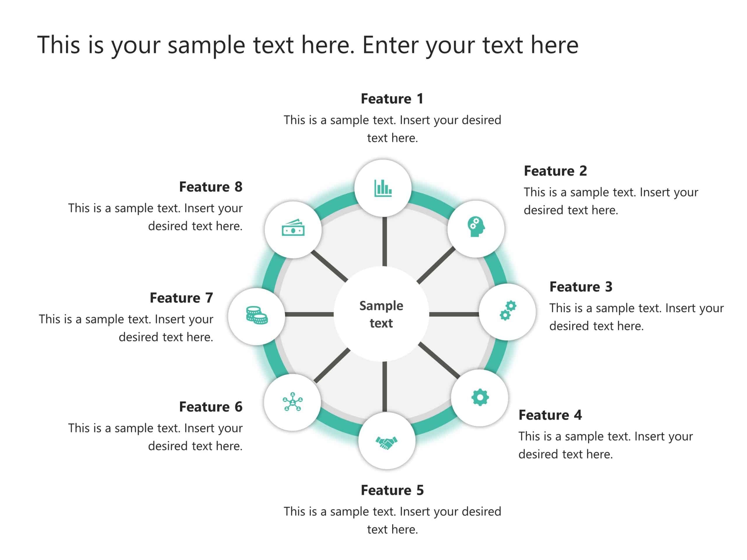The width and height of the screenshot is (747, 560).
Task: Select the description text below Feature 5
Action: (x=392, y=520)
